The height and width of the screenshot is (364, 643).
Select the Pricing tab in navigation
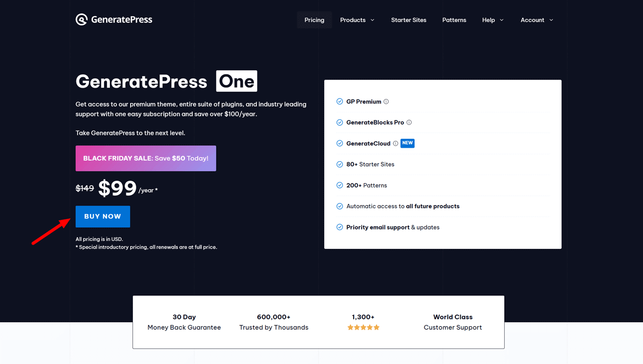click(x=314, y=20)
